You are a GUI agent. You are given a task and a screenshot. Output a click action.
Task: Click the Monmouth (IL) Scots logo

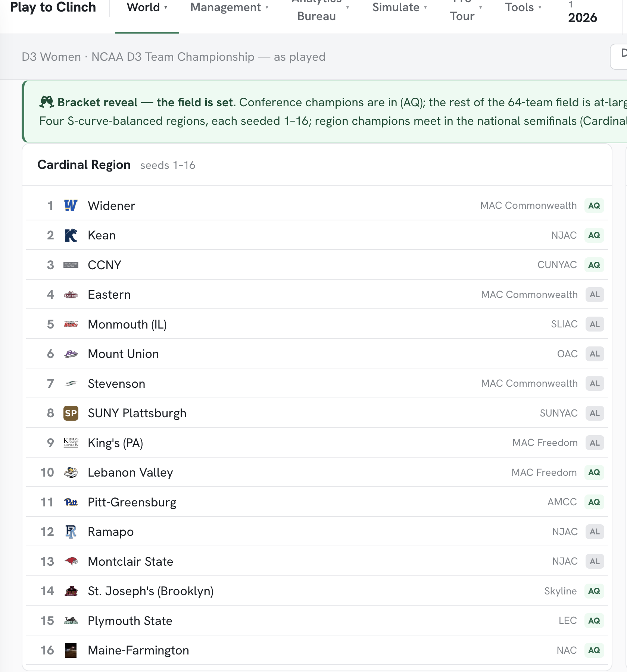(71, 324)
